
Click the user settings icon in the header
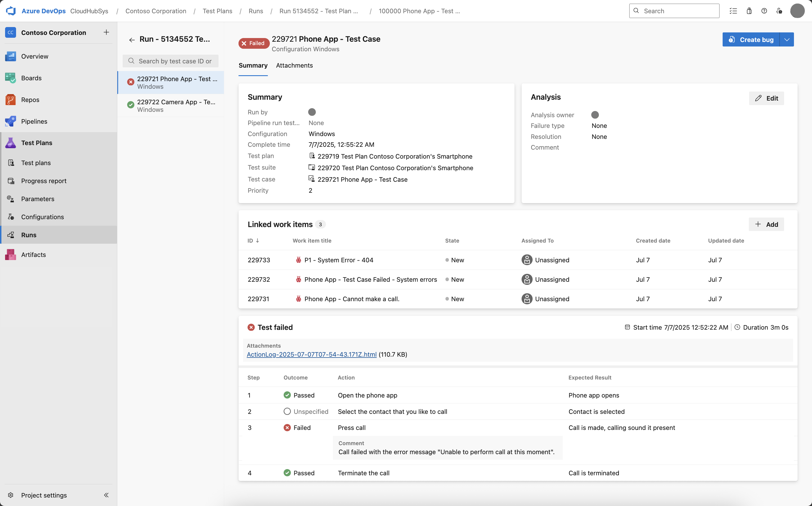click(779, 11)
